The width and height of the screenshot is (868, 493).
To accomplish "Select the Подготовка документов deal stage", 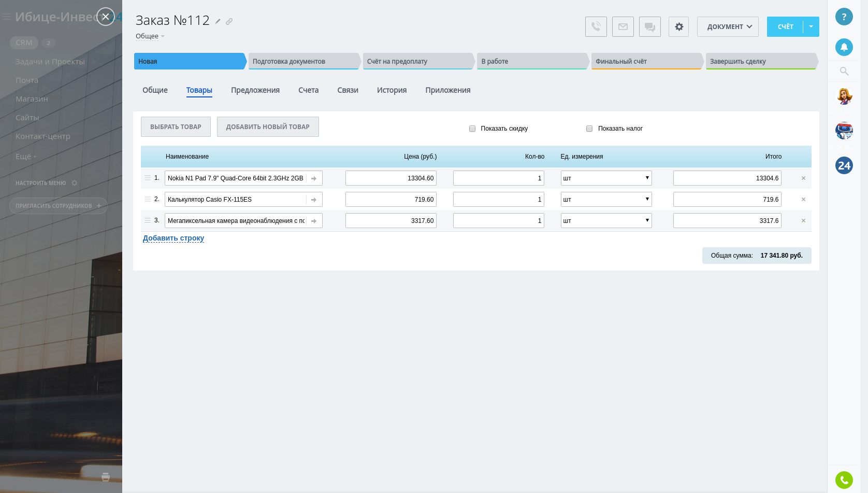I will [303, 61].
